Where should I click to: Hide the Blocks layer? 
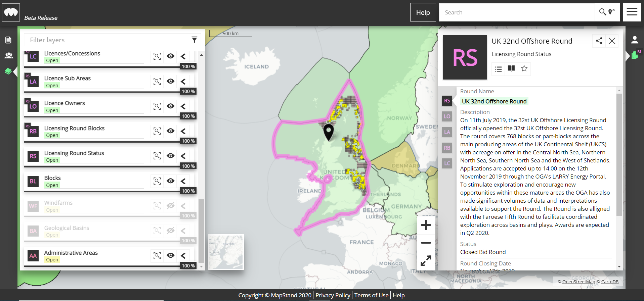[x=171, y=181]
